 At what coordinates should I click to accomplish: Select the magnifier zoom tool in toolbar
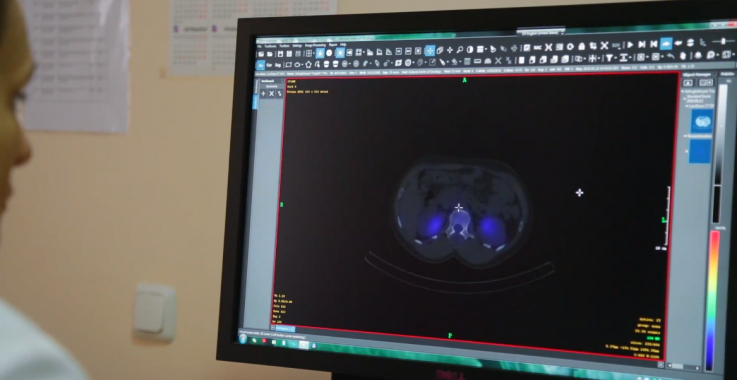(x=460, y=49)
